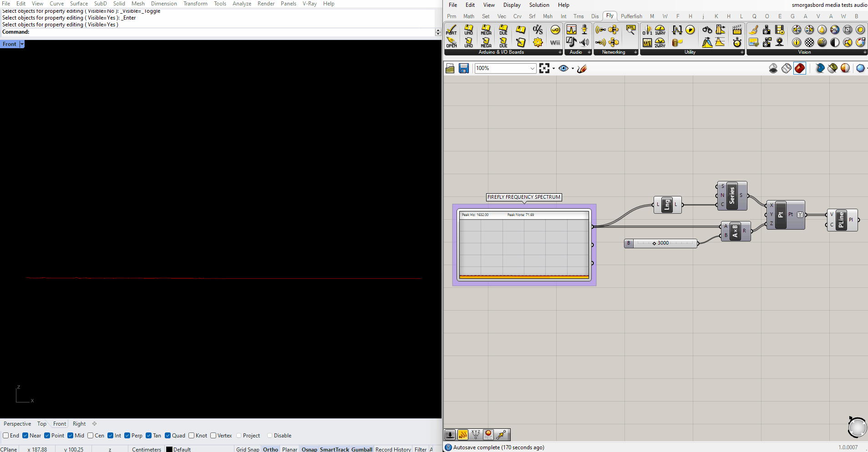
Task: Open the 100% zoom level dropdown
Action: click(x=532, y=69)
